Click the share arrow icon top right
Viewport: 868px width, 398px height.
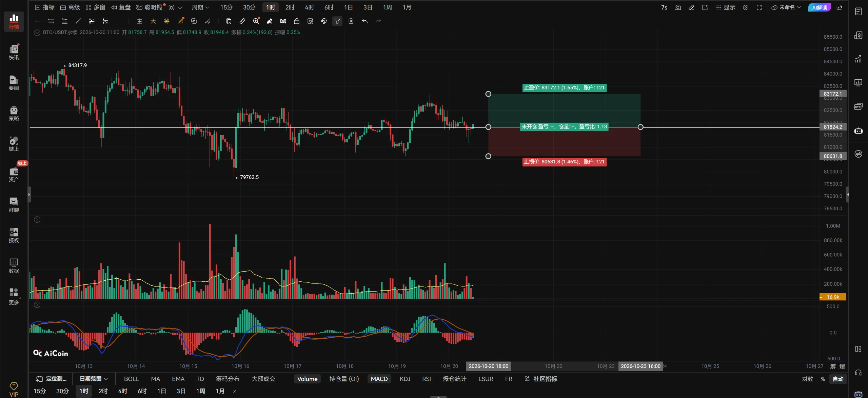pyautogui.click(x=840, y=7)
